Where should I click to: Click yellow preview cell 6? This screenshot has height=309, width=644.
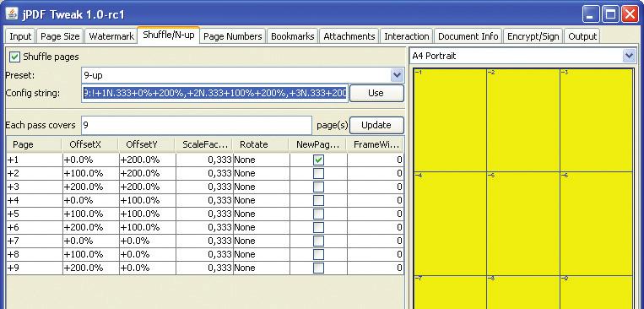597,224
